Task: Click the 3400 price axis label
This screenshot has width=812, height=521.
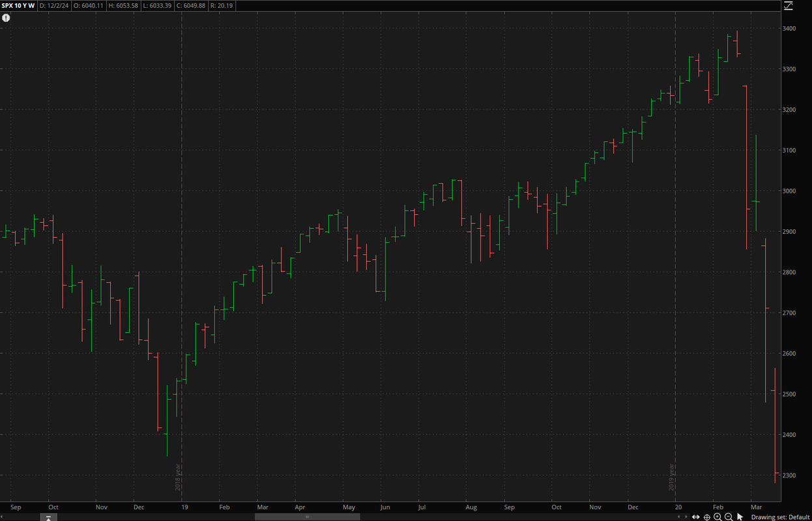Action: point(789,29)
